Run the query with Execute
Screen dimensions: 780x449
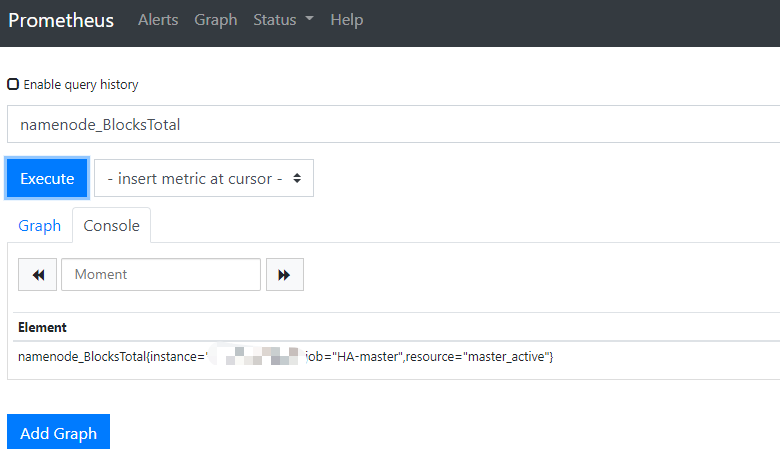point(47,178)
